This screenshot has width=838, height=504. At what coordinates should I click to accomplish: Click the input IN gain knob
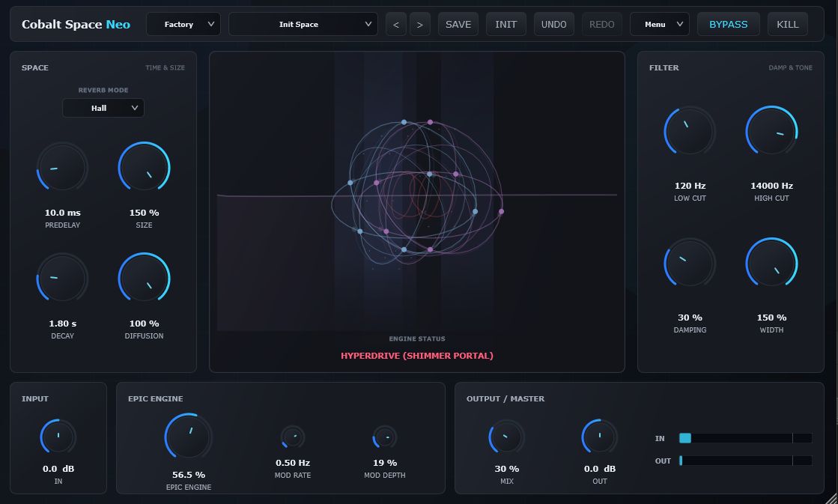(x=58, y=437)
